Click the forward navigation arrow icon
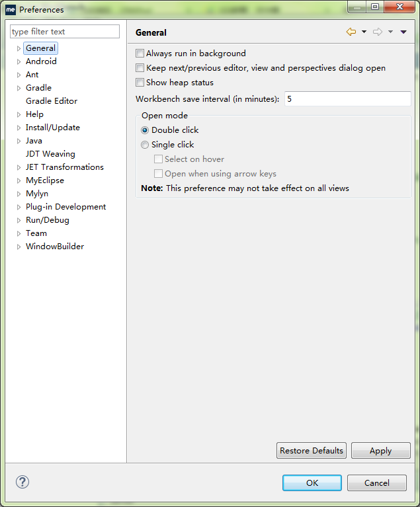Viewport: 420px width, 507px height. tap(378, 32)
